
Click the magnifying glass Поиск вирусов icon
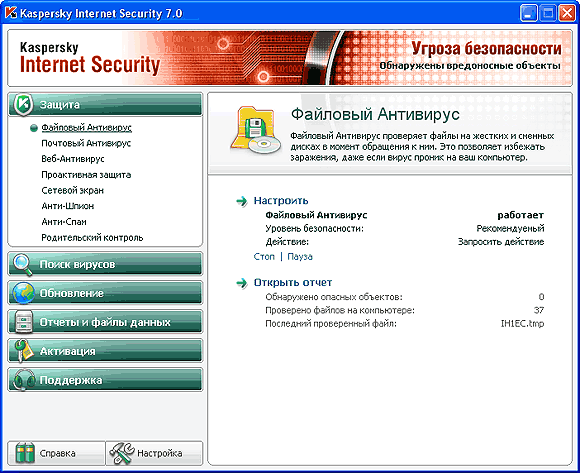[x=23, y=264]
